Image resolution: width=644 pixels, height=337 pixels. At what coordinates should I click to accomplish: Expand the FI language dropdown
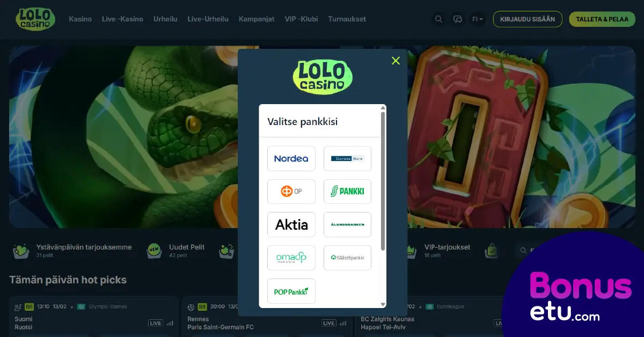pyautogui.click(x=477, y=19)
